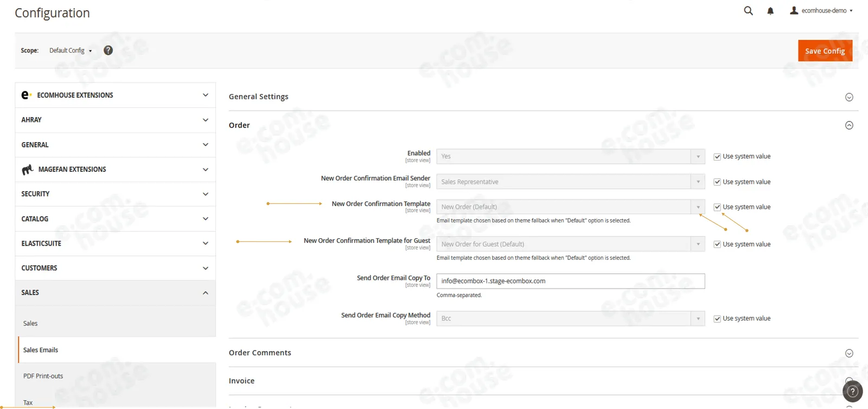Open the New Order for Guest (Default) dropdown
Image resolution: width=868 pixels, height=409 pixels.
(x=571, y=244)
